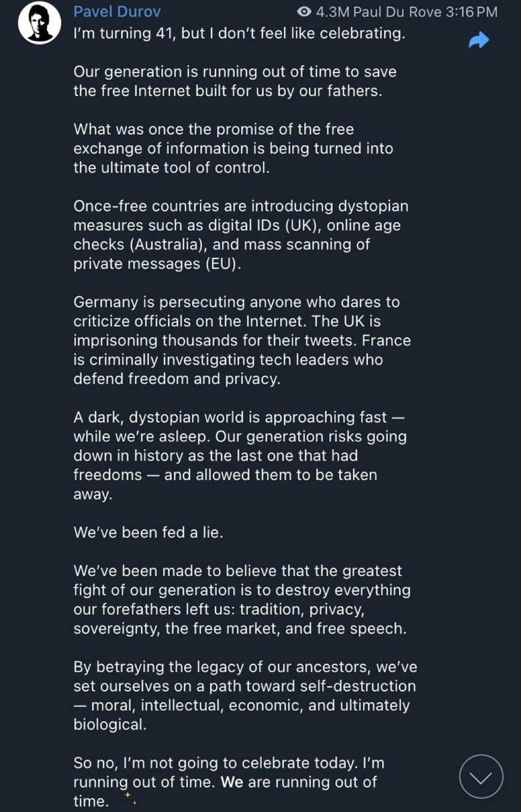Select the "Once-free countries" paragraph
Image resolution: width=521 pixels, height=812 pixels.
[241, 234]
